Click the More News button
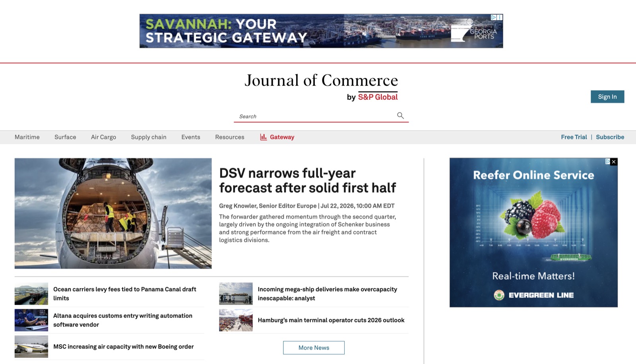The height and width of the screenshot is (364, 636). click(x=314, y=348)
